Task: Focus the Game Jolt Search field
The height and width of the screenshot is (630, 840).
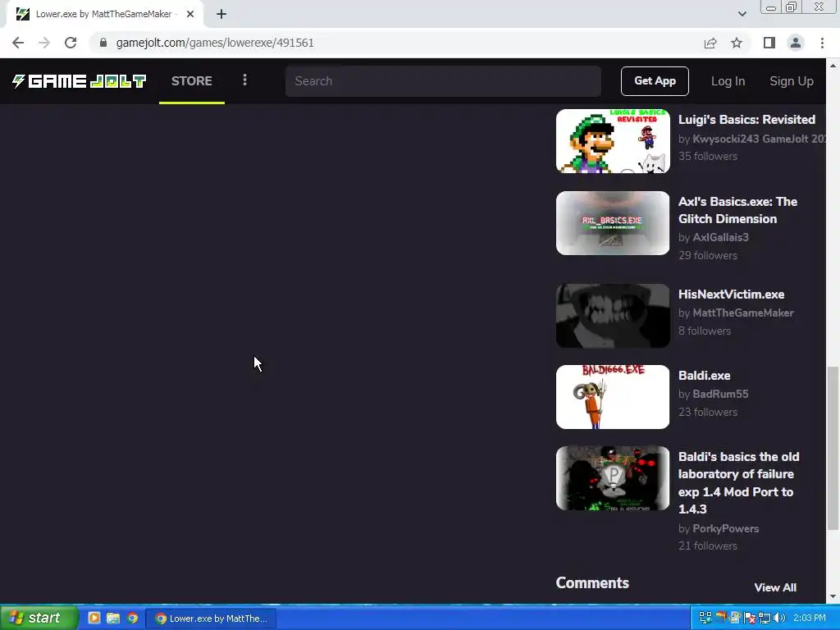Action: tap(443, 81)
